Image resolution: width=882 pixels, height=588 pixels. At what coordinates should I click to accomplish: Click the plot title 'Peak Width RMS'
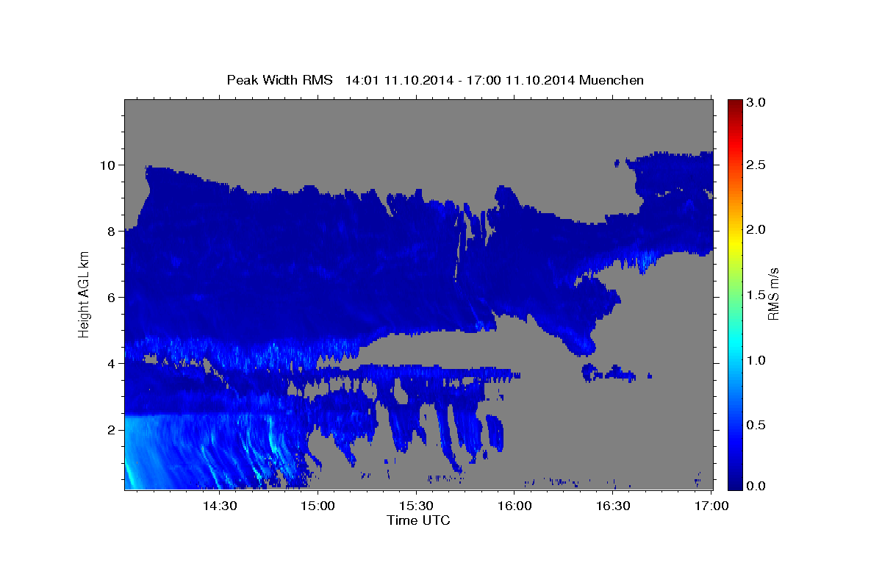[x=279, y=80]
